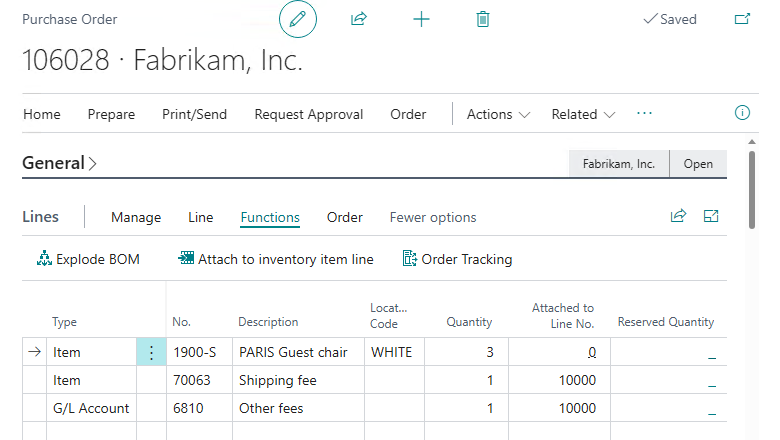Viewport: 780px width, 440px height.
Task: Click the Description column header
Action: [268, 322]
